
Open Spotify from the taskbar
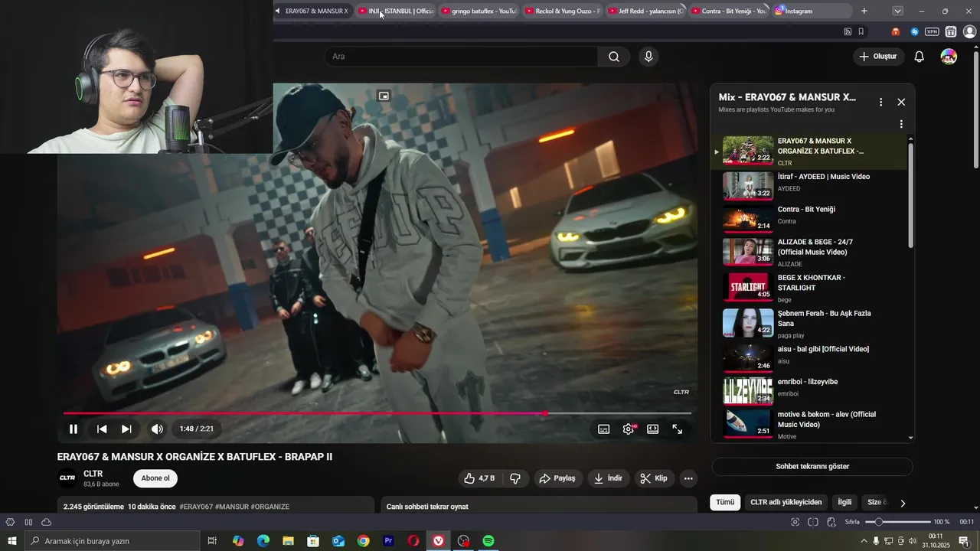[x=488, y=541]
